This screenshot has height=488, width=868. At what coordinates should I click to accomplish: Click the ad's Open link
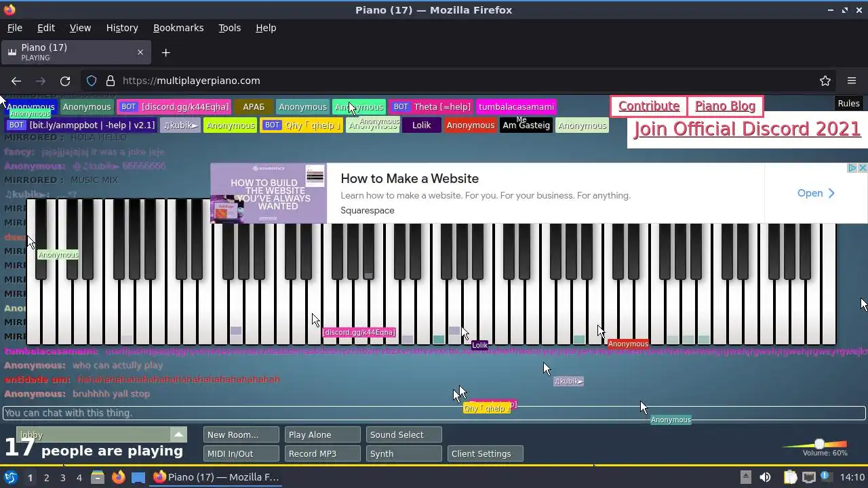816,193
